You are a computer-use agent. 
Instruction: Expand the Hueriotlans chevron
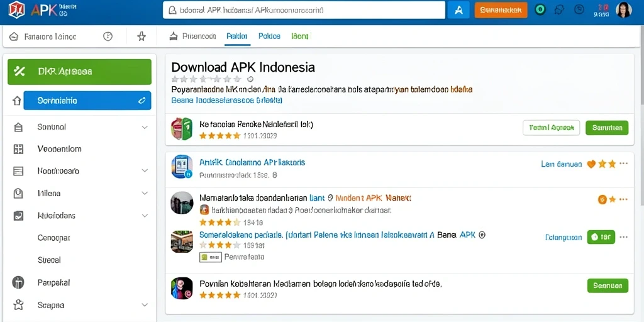pyautogui.click(x=145, y=216)
